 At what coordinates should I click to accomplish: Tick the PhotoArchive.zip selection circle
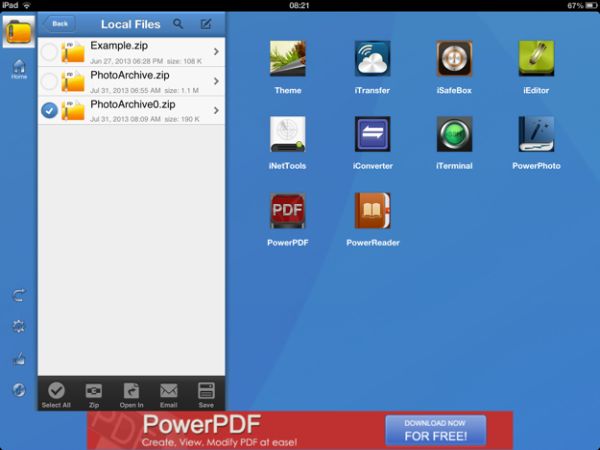tap(49, 81)
